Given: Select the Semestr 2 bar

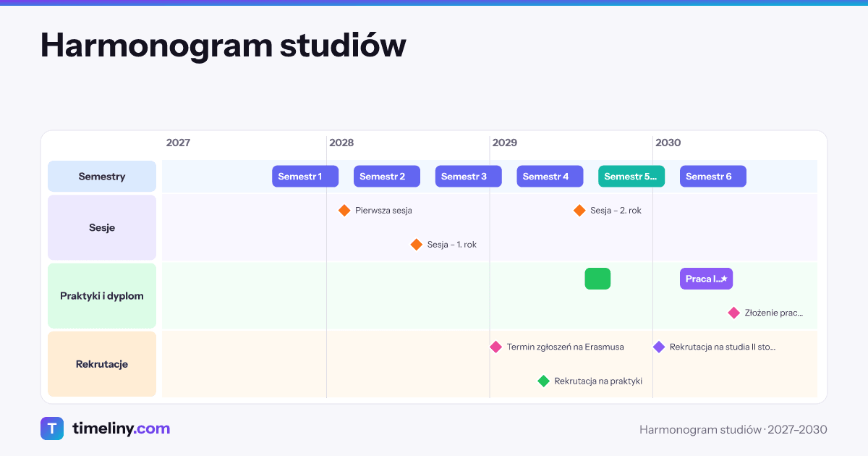Looking at the screenshot, I should [387, 177].
